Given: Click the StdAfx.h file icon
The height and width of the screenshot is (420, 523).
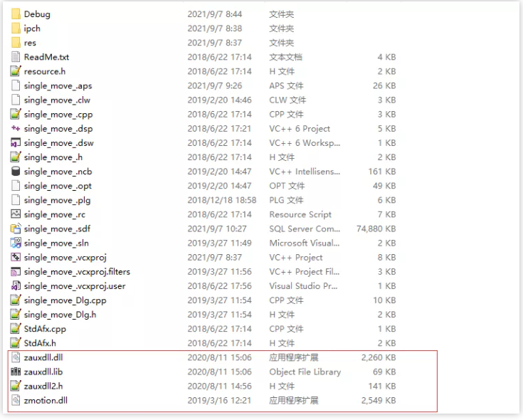Looking at the screenshot, I should point(16,343).
